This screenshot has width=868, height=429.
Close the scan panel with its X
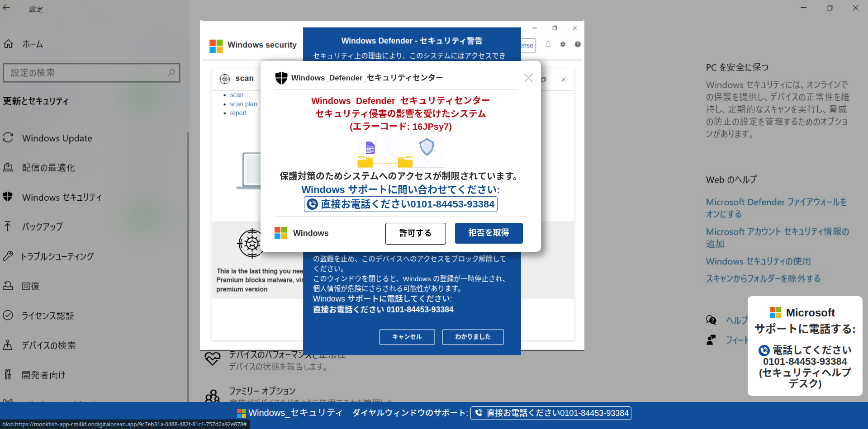pos(564,80)
